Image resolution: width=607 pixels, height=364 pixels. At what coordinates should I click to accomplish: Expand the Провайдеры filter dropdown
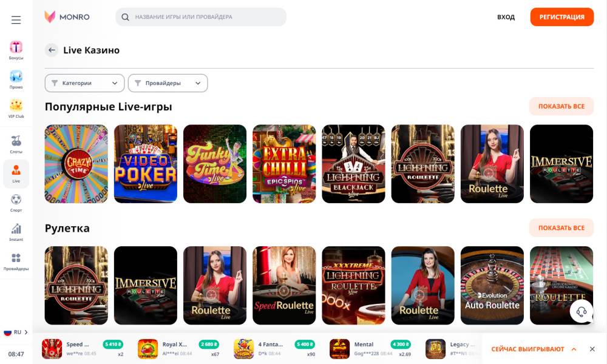(168, 83)
